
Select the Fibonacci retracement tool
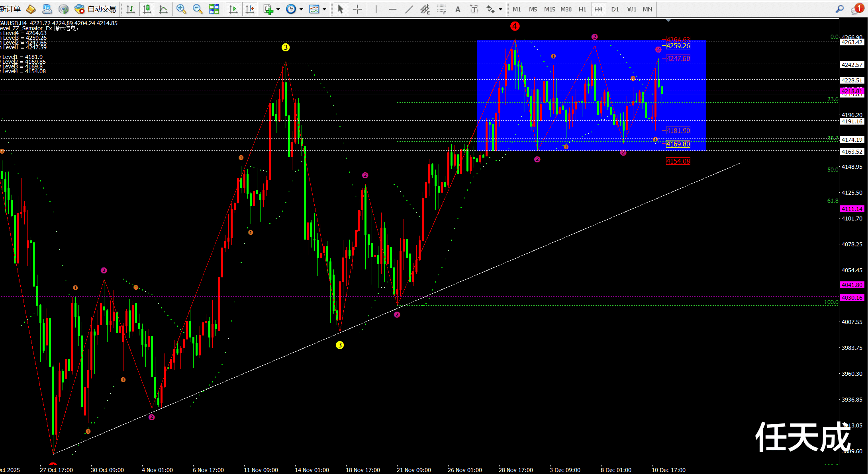(x=441, y=9)
